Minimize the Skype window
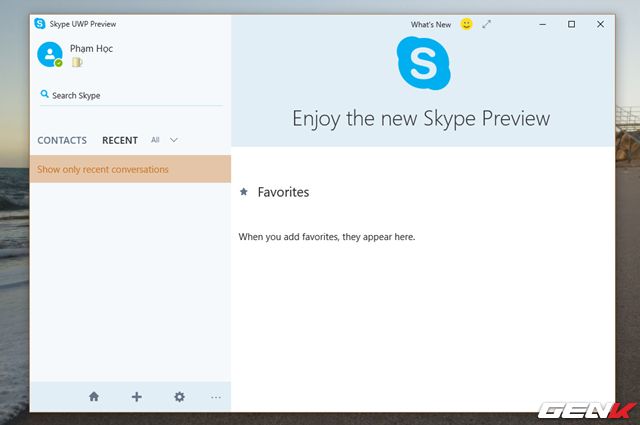 pyautogui.click(x=542, y=24)
